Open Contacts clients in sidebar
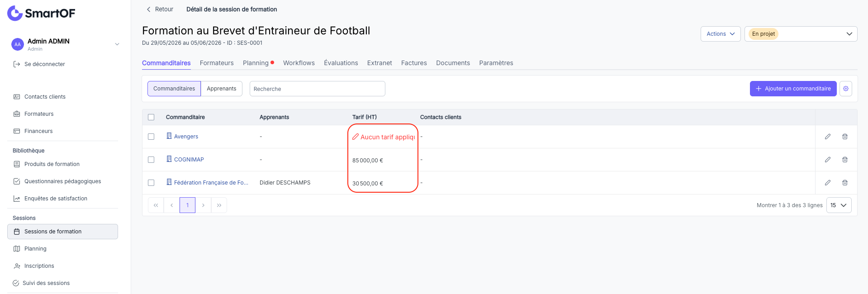This screenshot has width=868, height=294. tap(39, 97)
